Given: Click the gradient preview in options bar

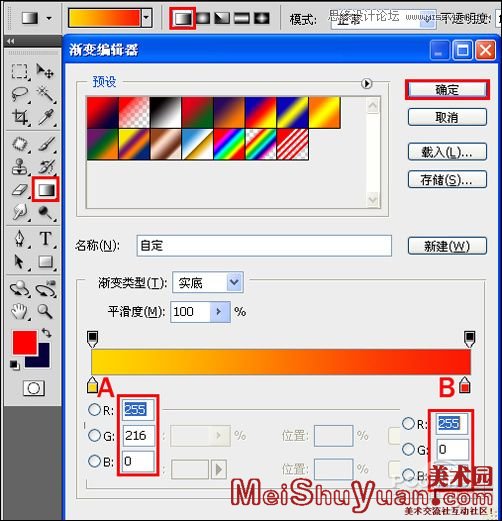Looking at the screenshot, I should tap(104, 18).
